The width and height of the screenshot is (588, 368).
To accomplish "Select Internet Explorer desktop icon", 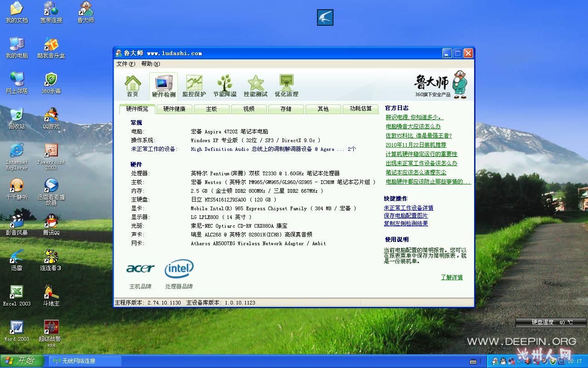I will click(x=17, y=156).
